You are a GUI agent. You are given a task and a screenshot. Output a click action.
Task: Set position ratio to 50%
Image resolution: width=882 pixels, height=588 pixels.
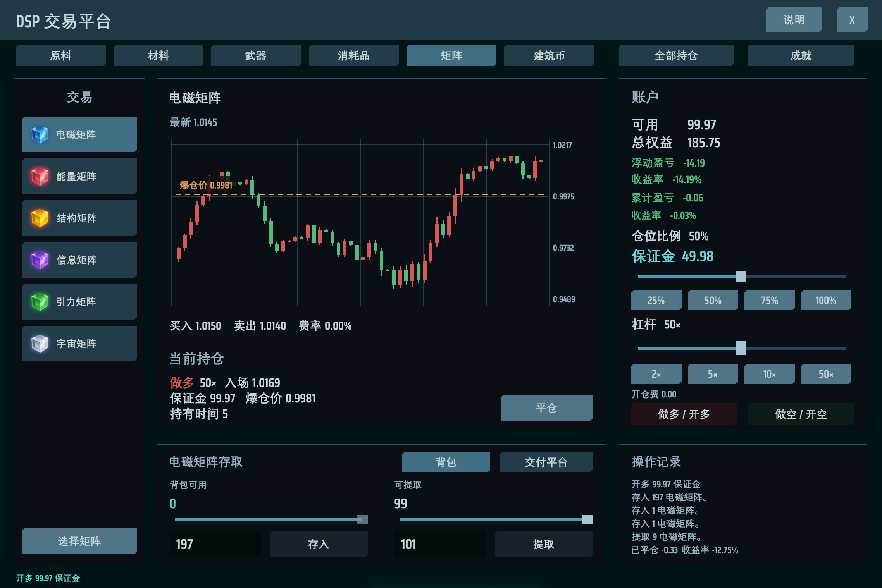713,300
